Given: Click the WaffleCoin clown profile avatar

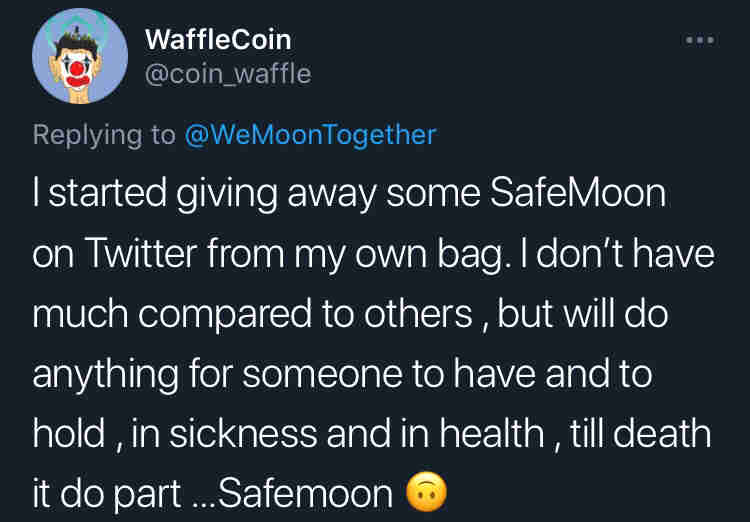Looking at the screenshot, I should pos(77,62).
